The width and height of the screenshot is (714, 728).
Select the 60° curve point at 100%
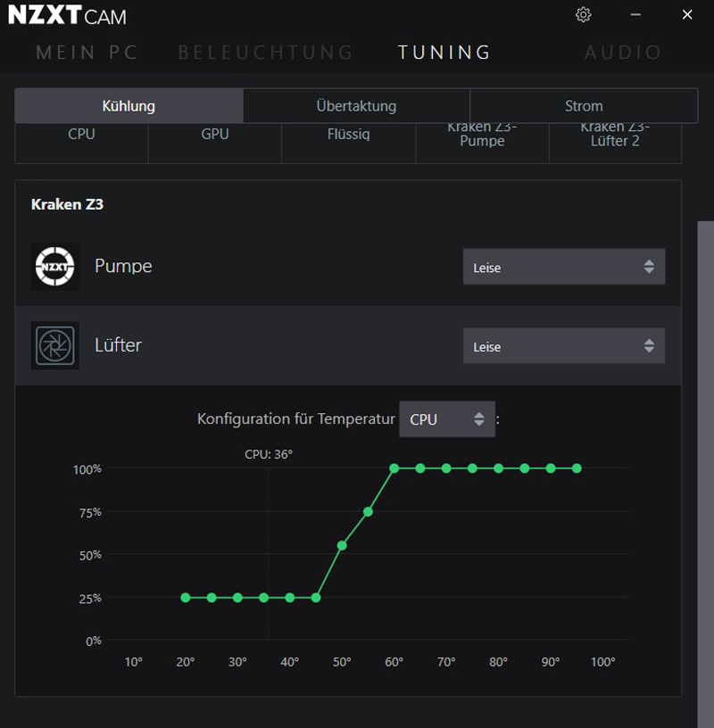click(x=394, y=468)
